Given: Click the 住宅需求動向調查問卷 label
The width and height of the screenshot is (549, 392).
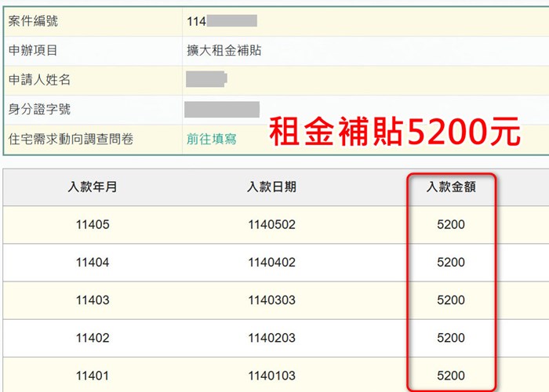Looking at the screenshot, I should click(x=71, y=139).
